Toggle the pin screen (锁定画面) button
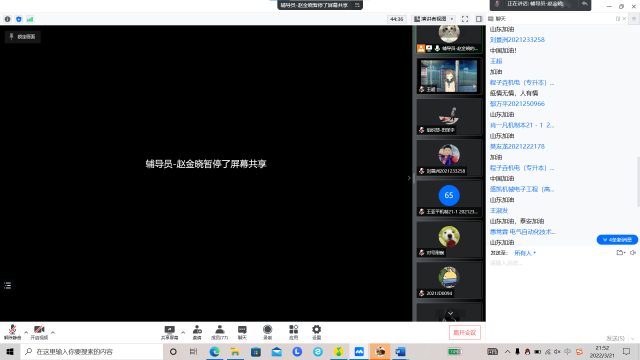This screenshot has height=360, width=640. click(x=23, y=37)
